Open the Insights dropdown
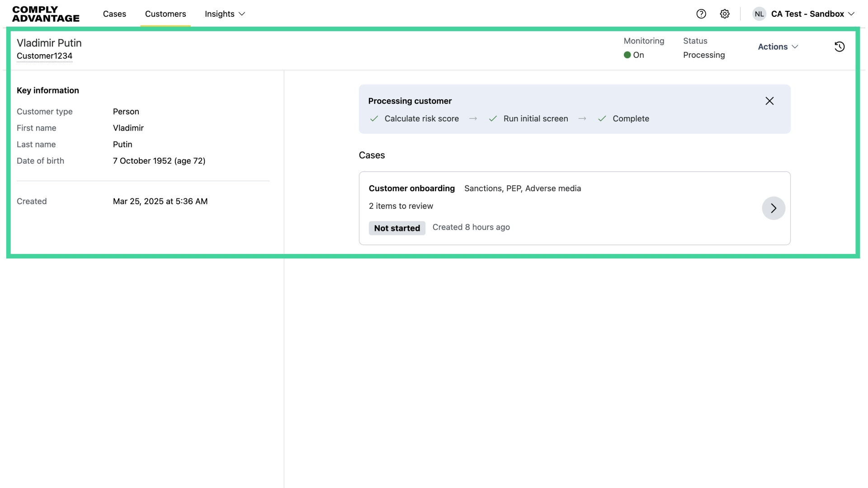 [225, 14]
